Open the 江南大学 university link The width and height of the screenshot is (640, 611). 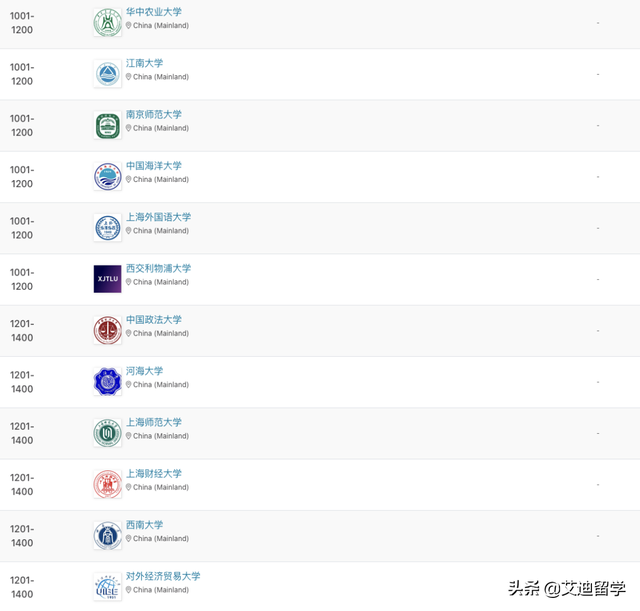144,63
